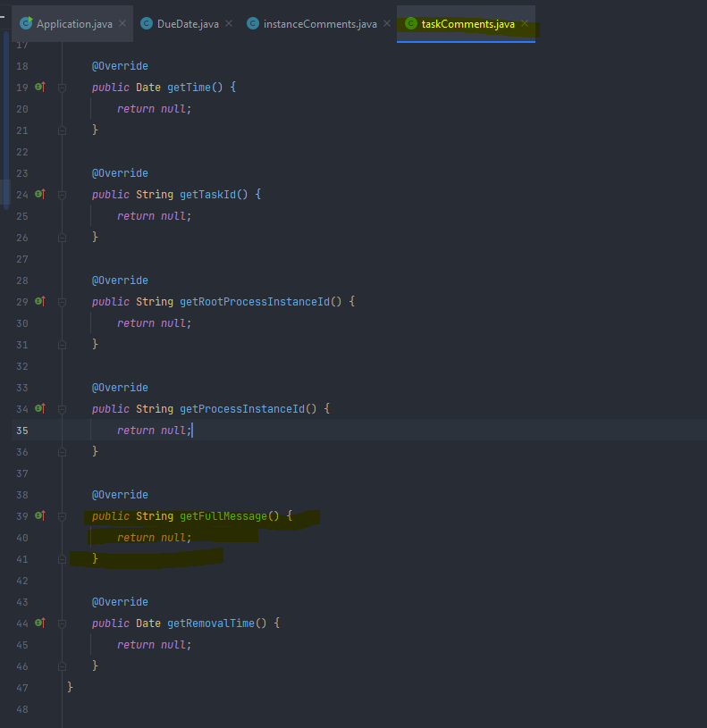This screenshot has height=728, width=707.
Task: Close the DueDate.java tab
Action: click(229, 23)
